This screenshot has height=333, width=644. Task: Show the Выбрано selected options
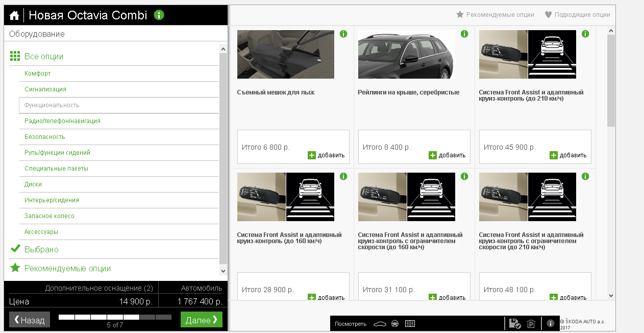tap(41, 249)
